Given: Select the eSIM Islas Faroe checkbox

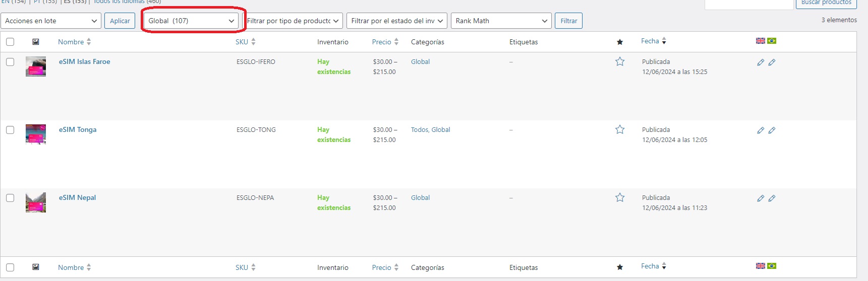Looking at the screenshot, I should [x=10, y=62].
